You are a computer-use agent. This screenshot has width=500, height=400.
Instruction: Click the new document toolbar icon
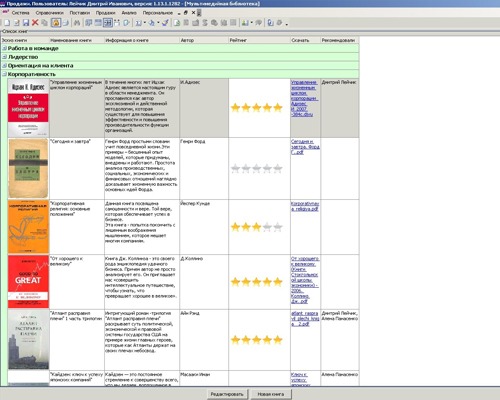coord(7,23)
